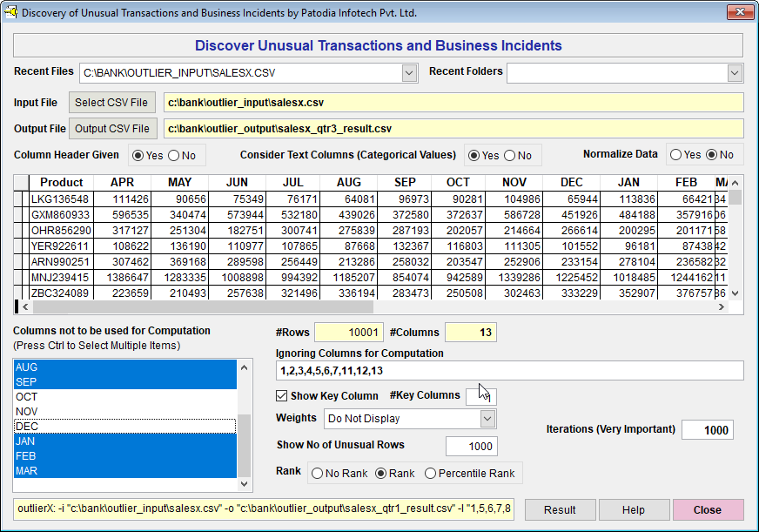The width and height of the screenshot is (759, 532).
Task: Select the Percentile Rank option
Action: tap(431, 474)
